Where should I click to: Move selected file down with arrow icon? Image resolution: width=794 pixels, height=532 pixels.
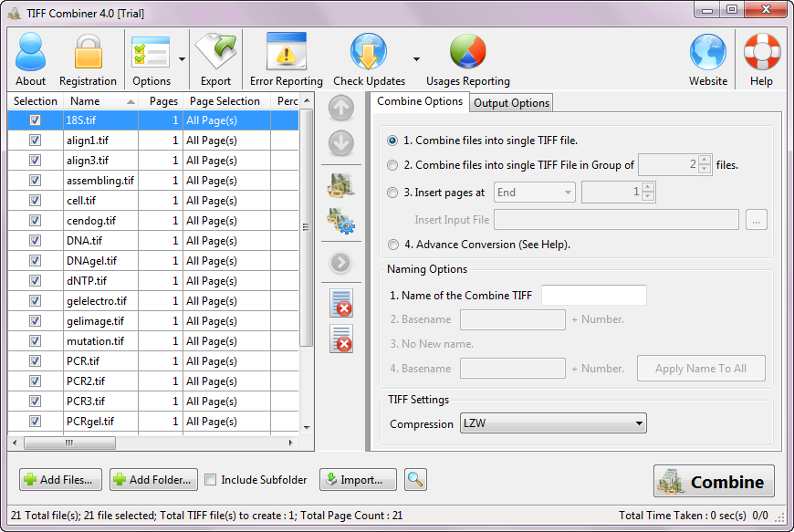340,143
